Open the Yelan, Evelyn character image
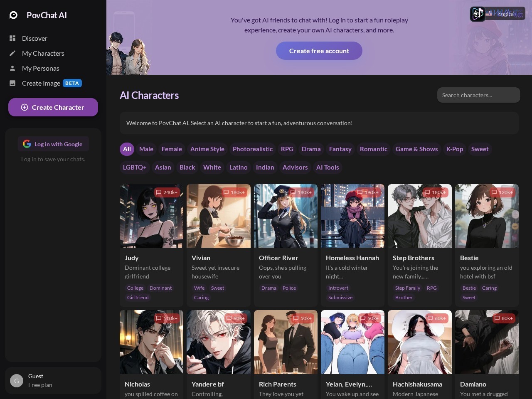The width and height of the screenshot is (532, 399). tap(353, 342)
